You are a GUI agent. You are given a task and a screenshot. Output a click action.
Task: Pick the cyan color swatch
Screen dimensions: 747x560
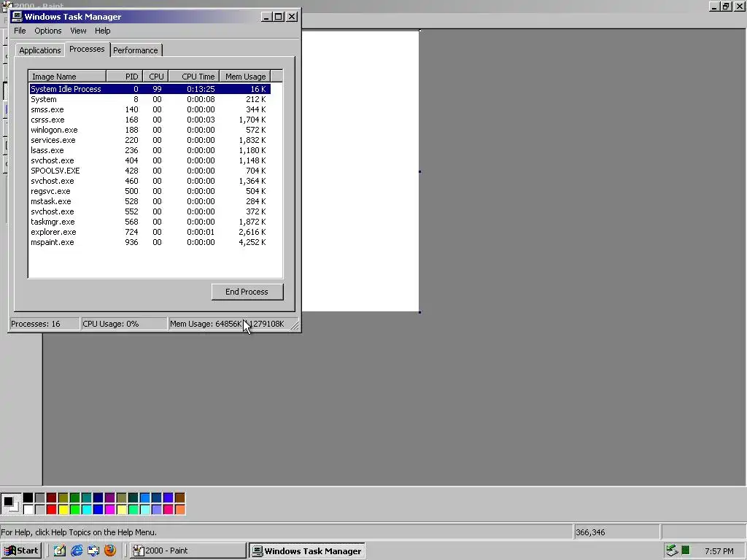tap(86, 510)
